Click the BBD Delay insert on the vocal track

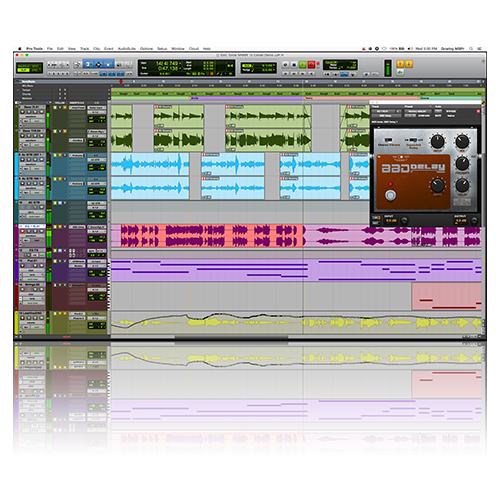point(77,227)
